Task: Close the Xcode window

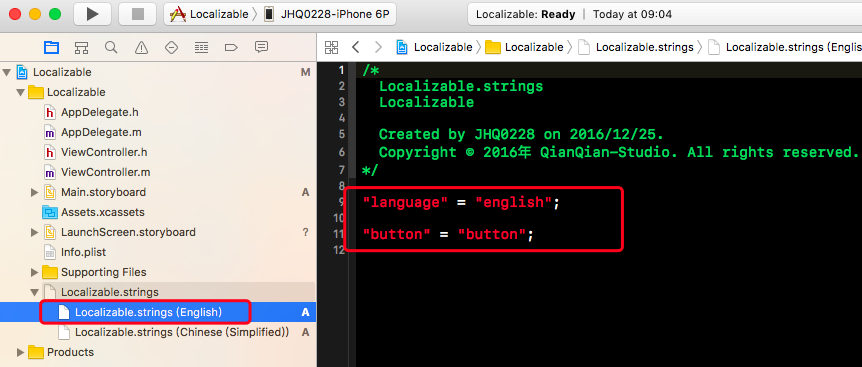Action: [x=15, y=14]
